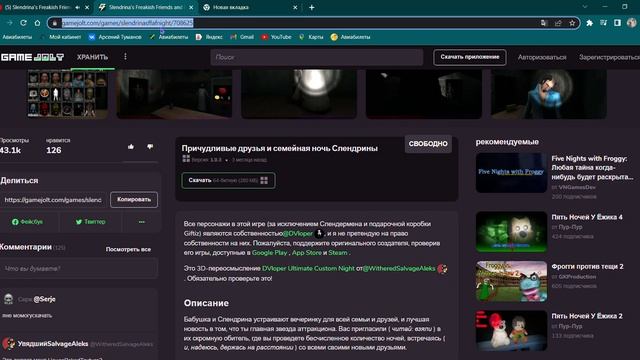The width and height of the screenshot is (640, 360).
Task: Reload the page with the refresh icon
Action: 23,23
